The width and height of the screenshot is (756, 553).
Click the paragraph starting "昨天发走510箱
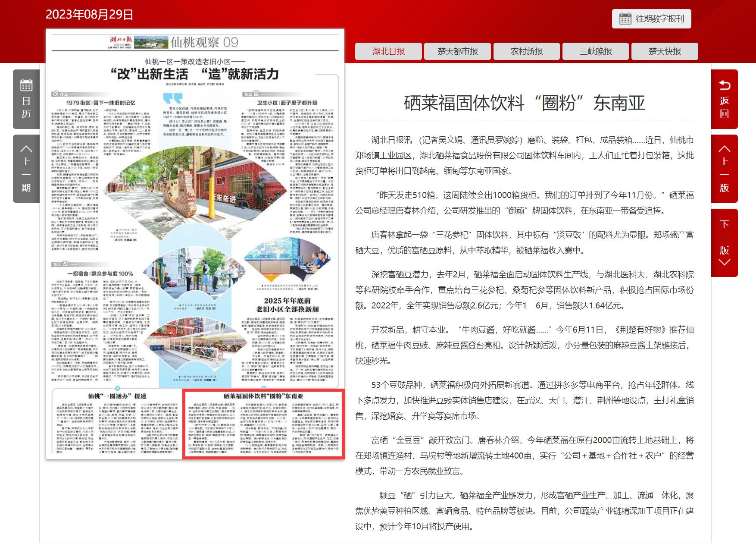pos(525,203)
